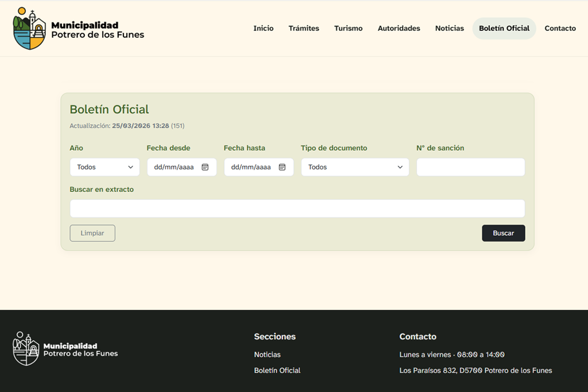Open Noticias in the header navigation
Viewport: 588px width, 392px height.
[x=449, y=29]
